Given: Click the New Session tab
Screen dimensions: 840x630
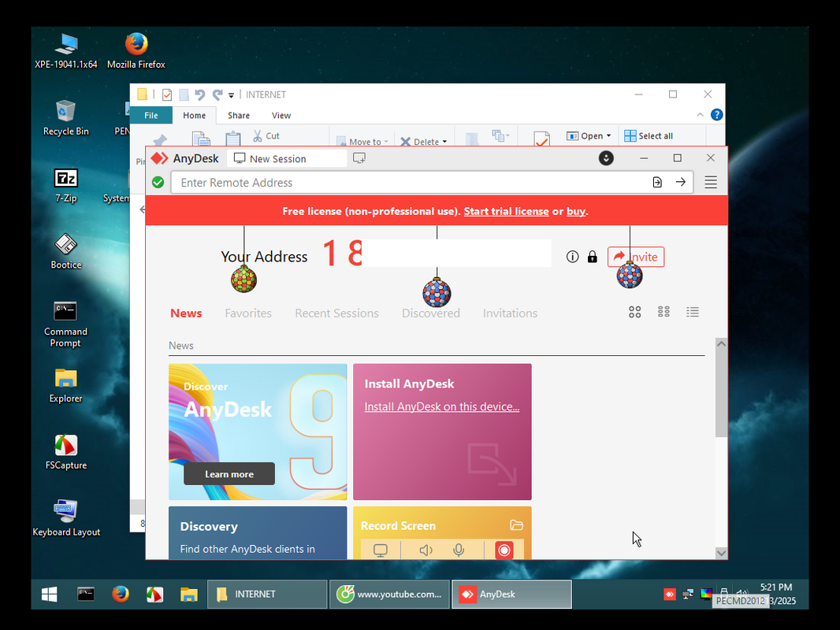Looking at the screenshot, I should (x=287, y=158).
